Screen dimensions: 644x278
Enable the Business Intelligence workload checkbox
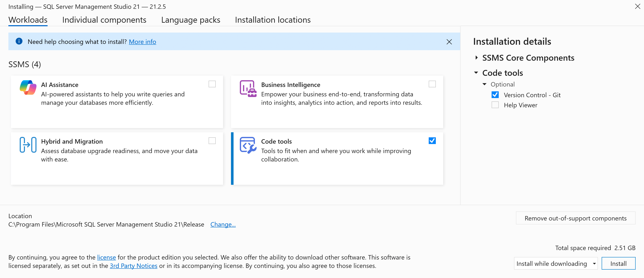pyautogui.click(x=432, y=84)
